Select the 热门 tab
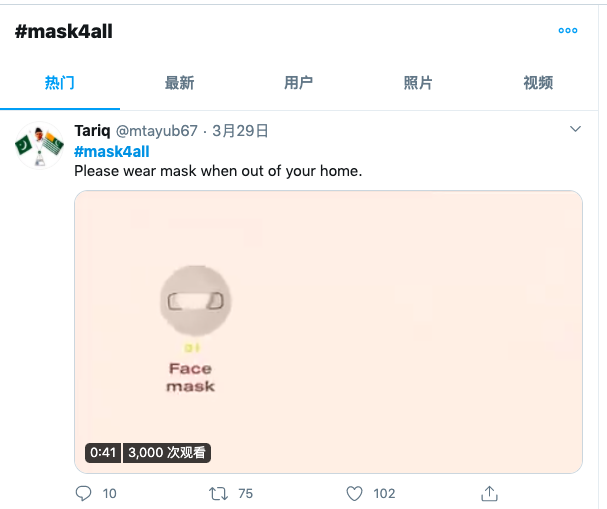Screen dimensions: 607x509 tap(60, 83)
